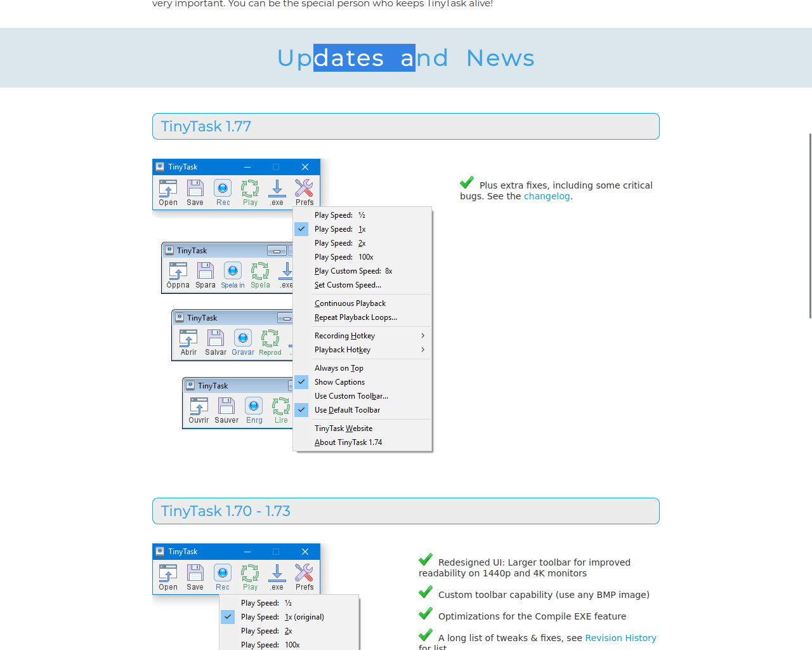Click Rec icon in TinyTask 1.70 toolbar

223,577
